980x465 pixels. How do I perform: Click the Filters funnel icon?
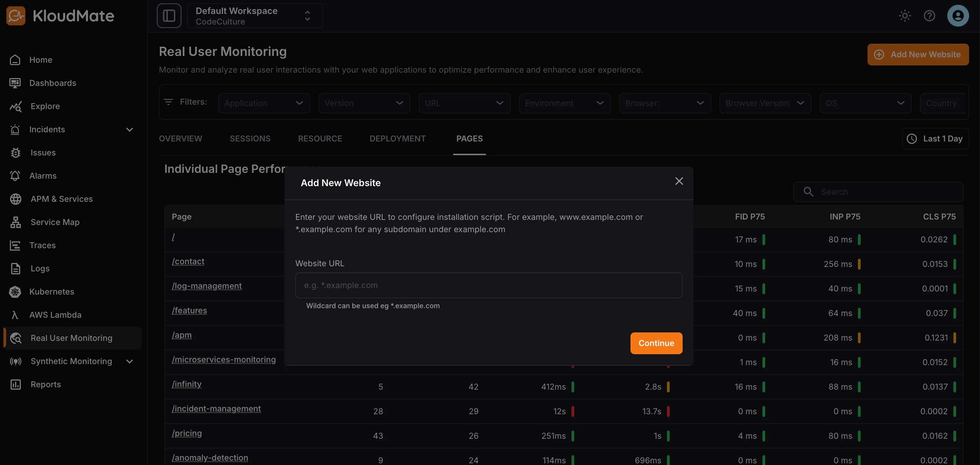pyautogui.click(x=168, y=102)
